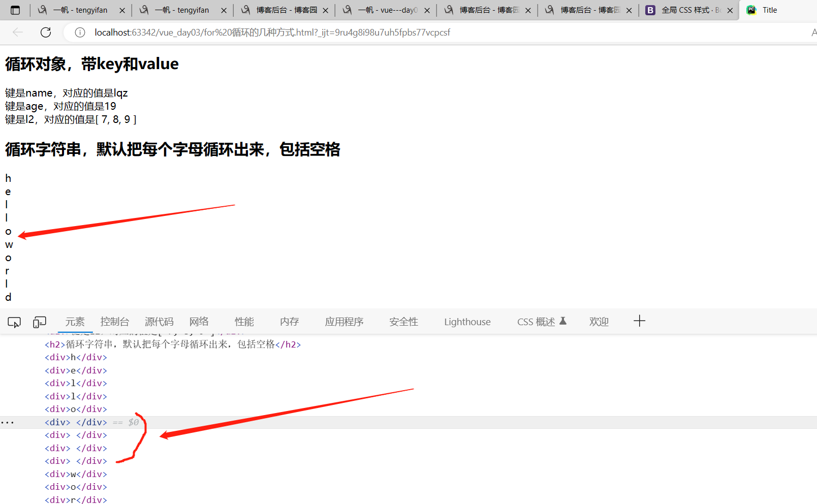Click heading 循环字符串，默认把每个字母循环出来
Image resolution: width=817 pixels, height=504 pixels.
(x=173, y=149)
